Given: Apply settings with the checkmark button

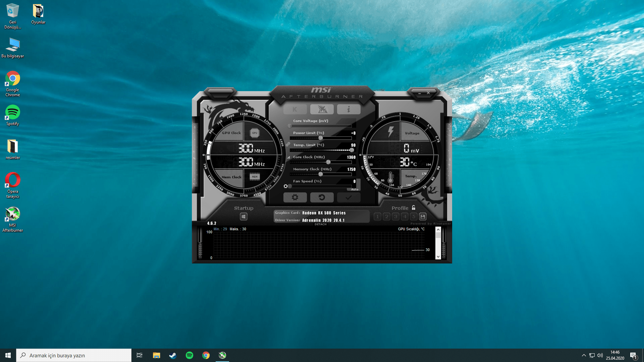Looking at the screenshot, I should point(348,197).
